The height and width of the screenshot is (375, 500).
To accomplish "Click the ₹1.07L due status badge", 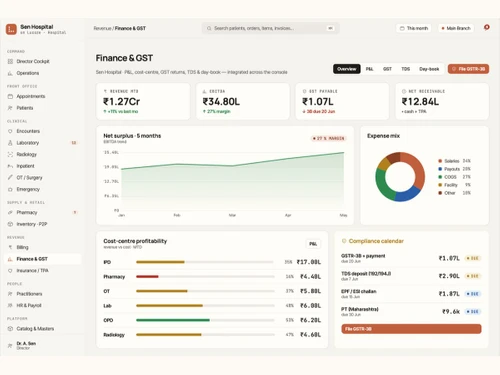I will (x=473, y=258).
